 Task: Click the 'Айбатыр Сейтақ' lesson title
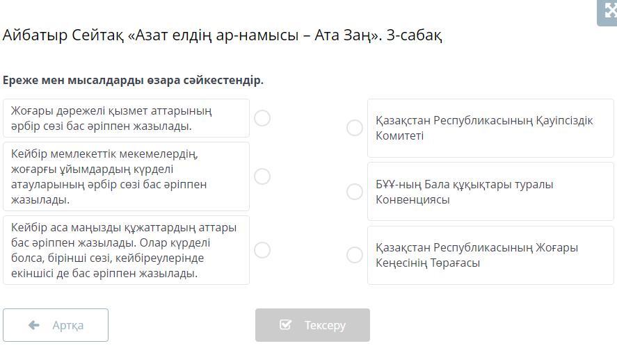coord(64,35)
